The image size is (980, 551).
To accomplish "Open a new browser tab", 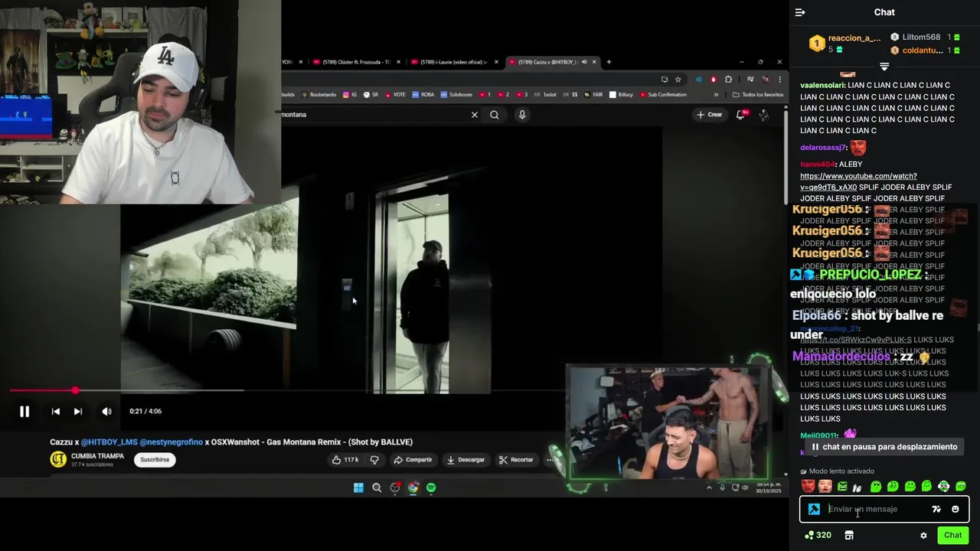I will pyautogui.click(x=609, y=62).
